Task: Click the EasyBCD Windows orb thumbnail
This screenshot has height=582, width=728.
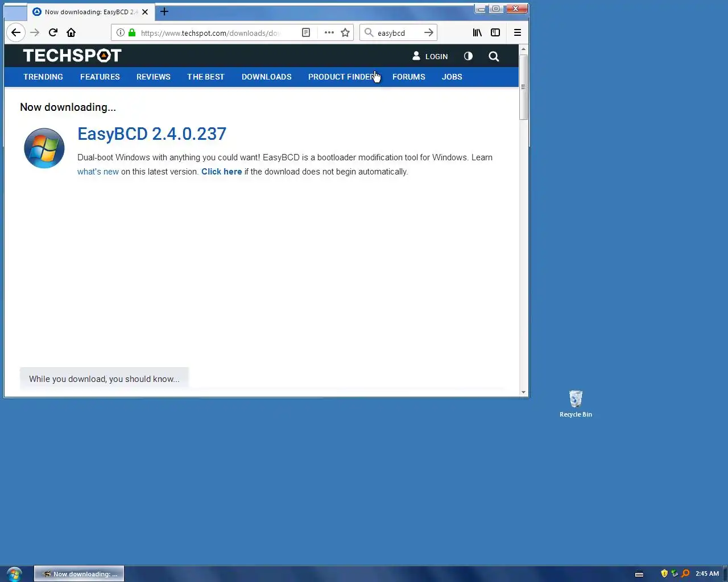Action: (x=44, y=148)
